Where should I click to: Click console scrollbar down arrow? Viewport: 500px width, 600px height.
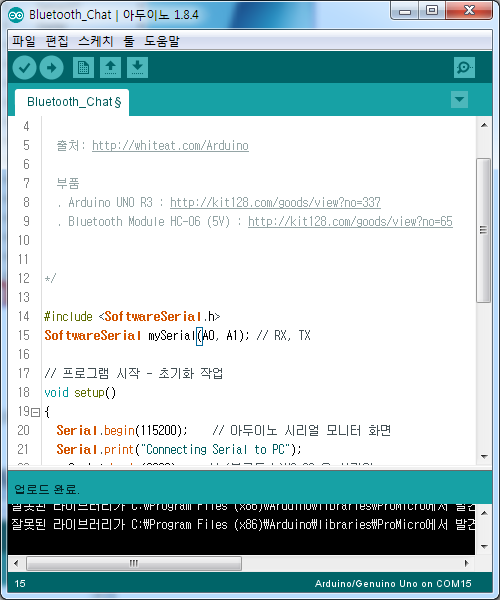coord(484,546)
